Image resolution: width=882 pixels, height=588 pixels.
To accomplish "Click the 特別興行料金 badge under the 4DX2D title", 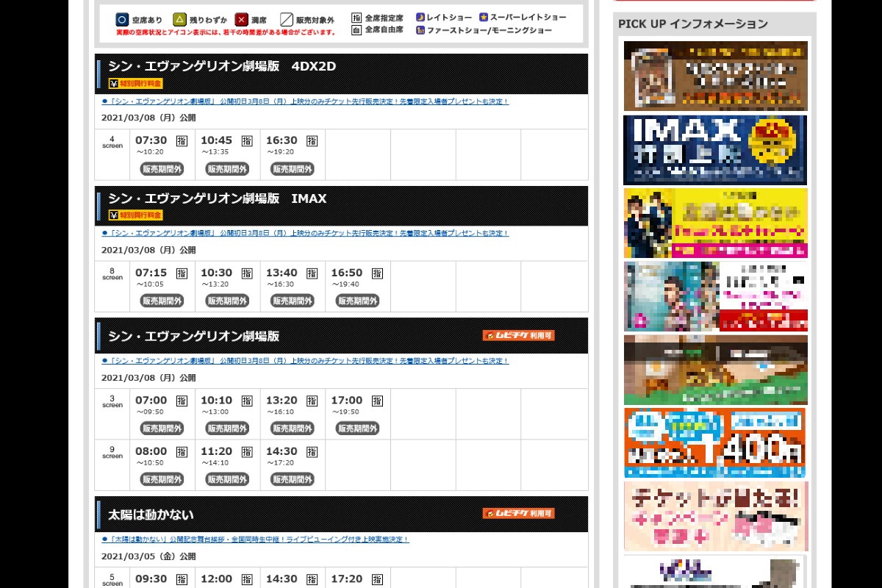I will click(x=135, y=83).
